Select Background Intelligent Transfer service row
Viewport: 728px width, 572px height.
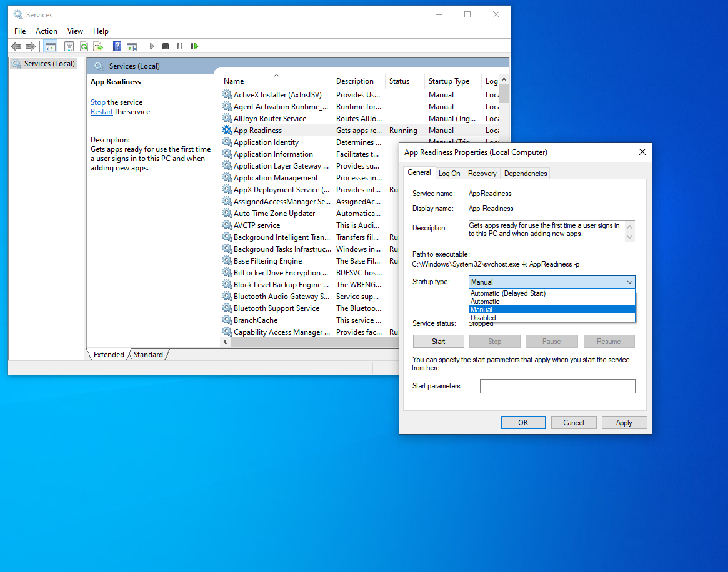tap(310, 237)
